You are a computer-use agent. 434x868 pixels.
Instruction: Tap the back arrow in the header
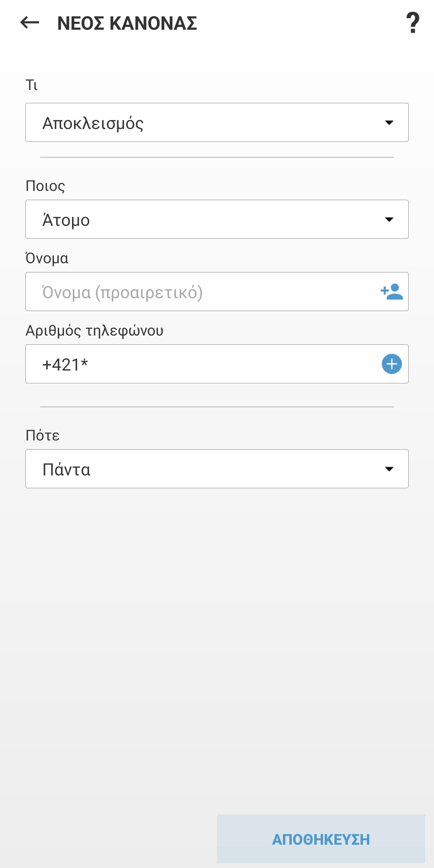click(x=30, y=23)
